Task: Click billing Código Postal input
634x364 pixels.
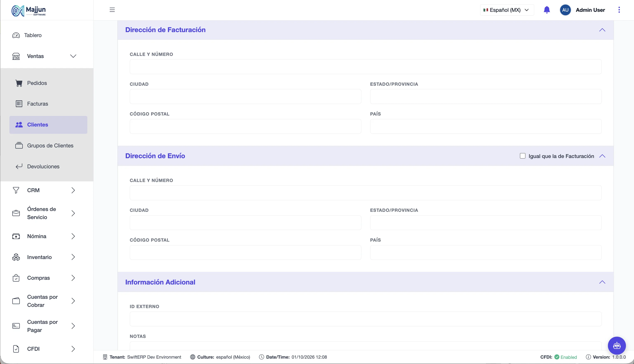Action: tap(245, 126)
